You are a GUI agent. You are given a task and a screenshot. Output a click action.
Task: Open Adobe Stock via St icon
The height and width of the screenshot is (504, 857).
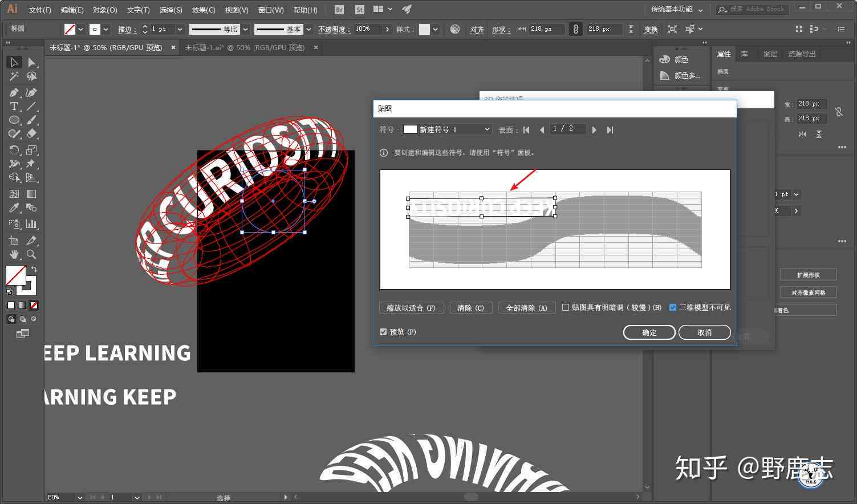tap(359, 10)
